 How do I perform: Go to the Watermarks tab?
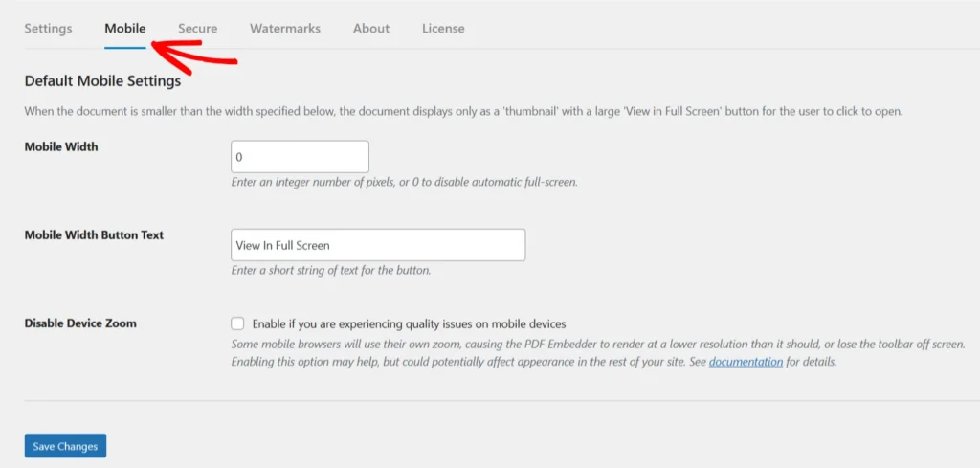(285, 29)
